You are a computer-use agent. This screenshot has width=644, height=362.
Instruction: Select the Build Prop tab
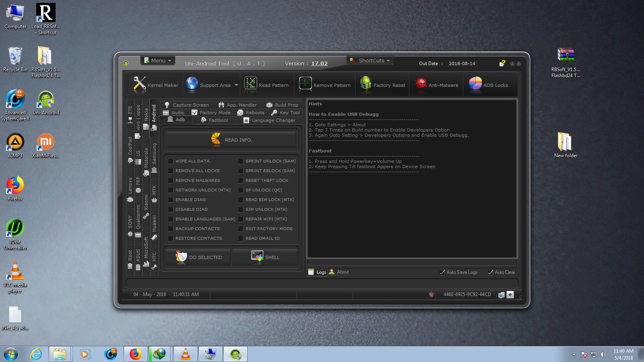tap(282, 105)
